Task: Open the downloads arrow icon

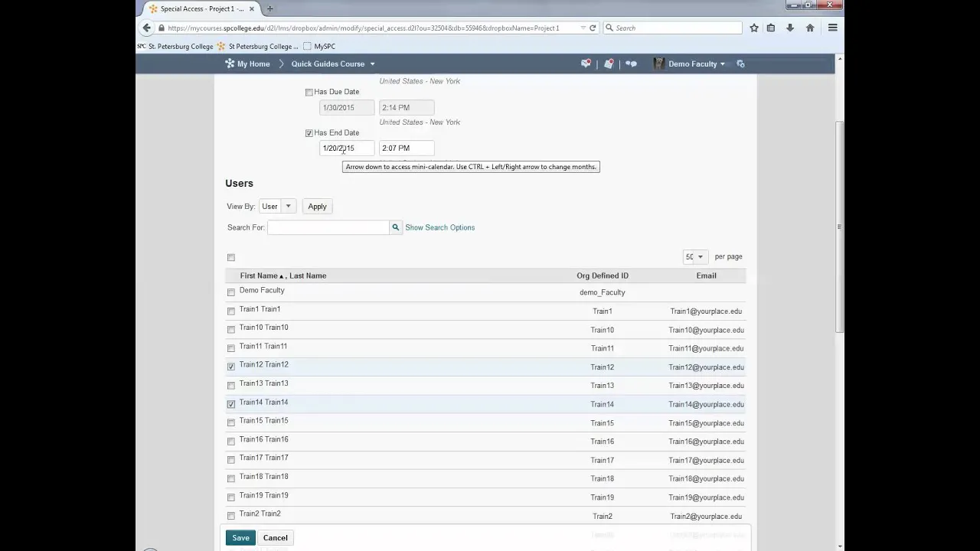Action: (790, 28)
